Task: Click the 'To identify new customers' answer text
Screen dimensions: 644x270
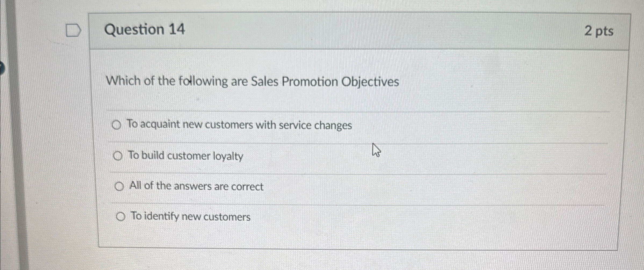Action: (190, 217)
